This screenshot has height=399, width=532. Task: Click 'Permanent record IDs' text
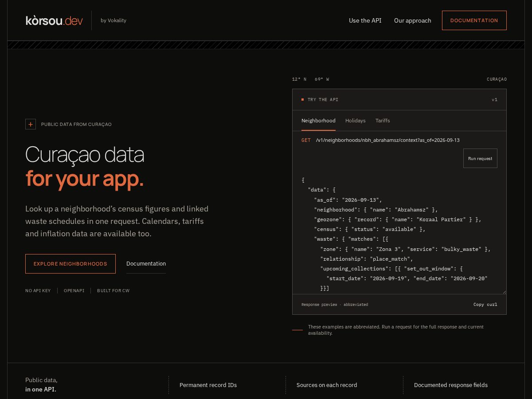click(x=208, y=385)
